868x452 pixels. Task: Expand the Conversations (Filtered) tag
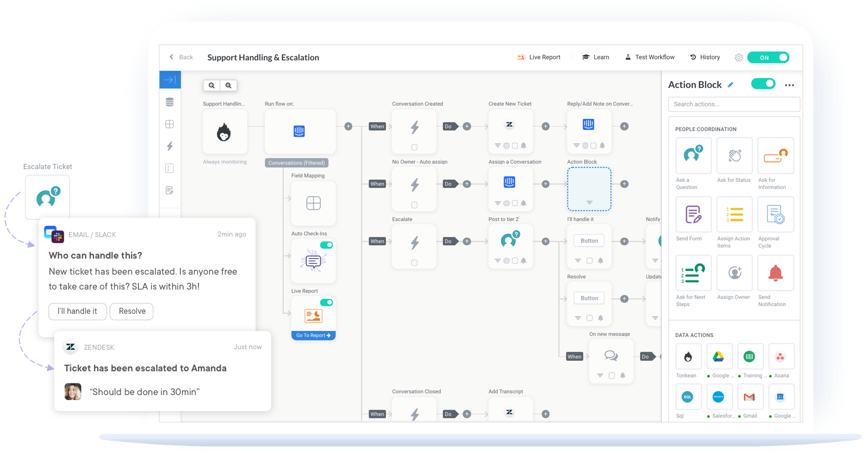[296, 163]
